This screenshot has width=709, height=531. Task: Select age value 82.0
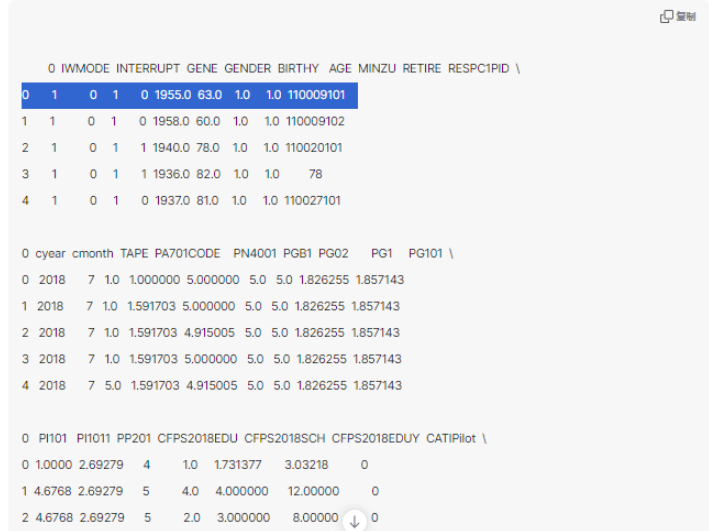pyautogui.click(x=208, y=174)
